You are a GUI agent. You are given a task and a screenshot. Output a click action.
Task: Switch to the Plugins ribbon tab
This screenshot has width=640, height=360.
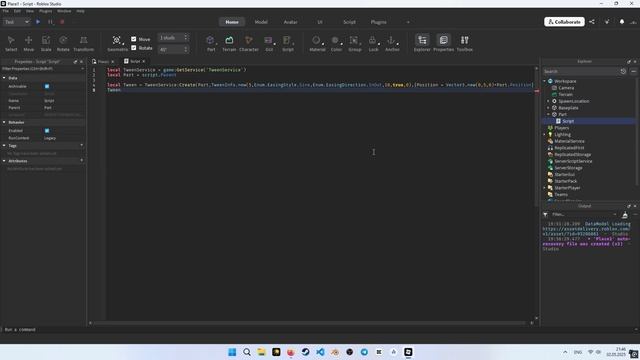pos(379,22)
